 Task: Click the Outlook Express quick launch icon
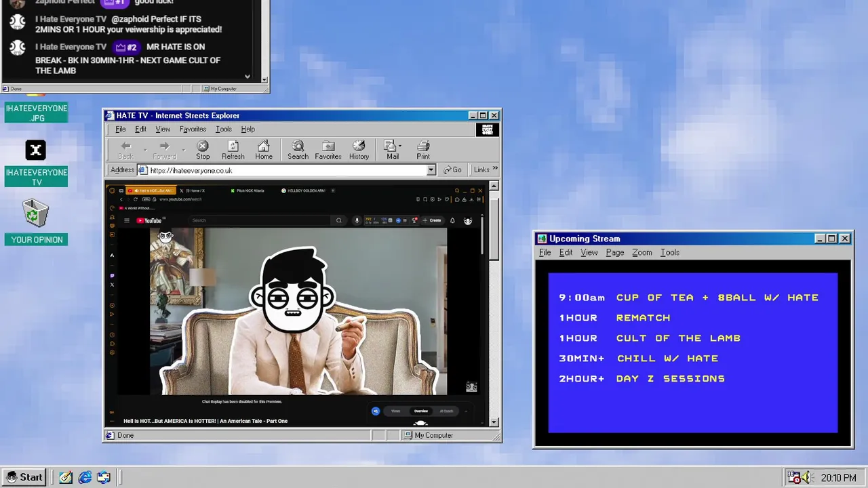pos(104,477)
